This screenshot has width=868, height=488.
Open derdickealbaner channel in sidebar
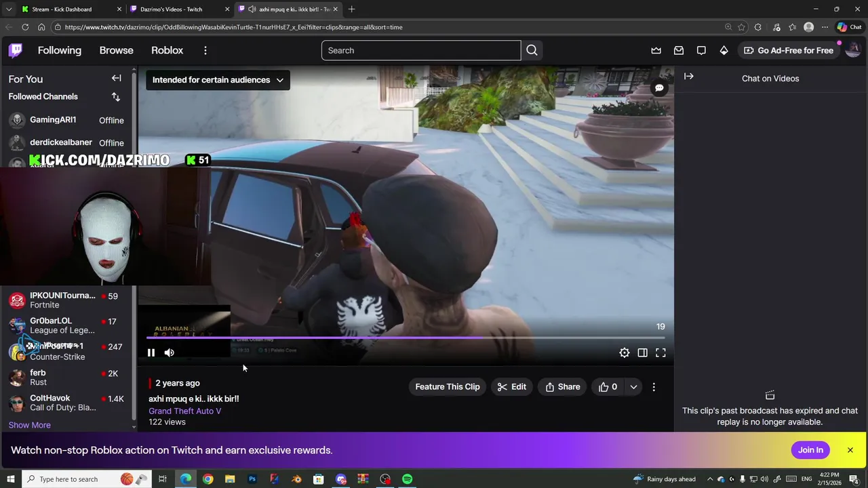point(66,142)
